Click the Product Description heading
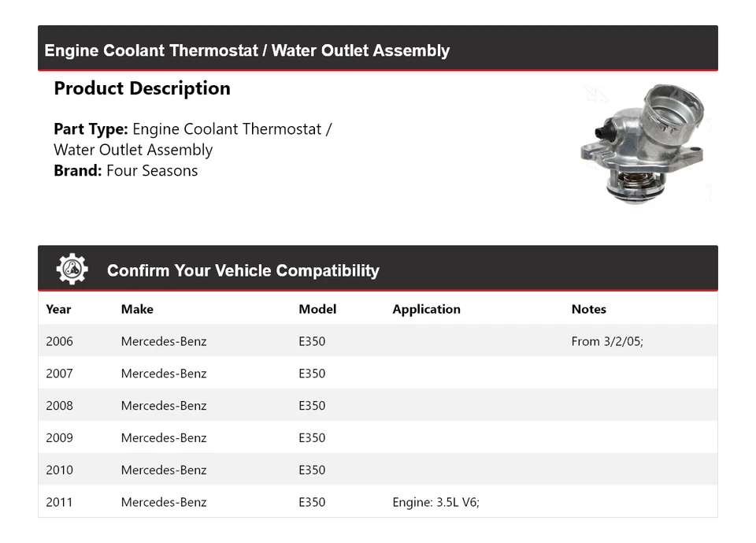Screen dimensions: 756x543 point(142,88)
